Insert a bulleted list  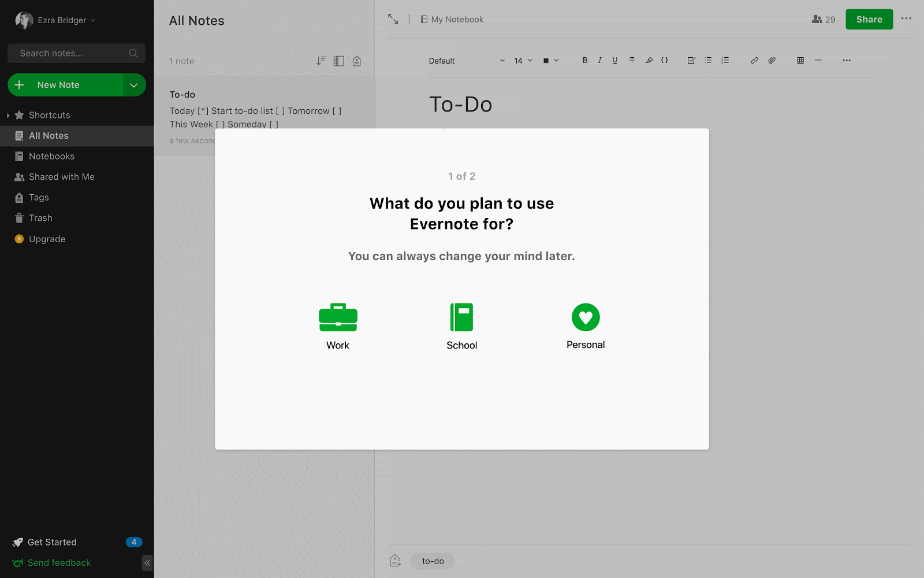click(708, 60)
